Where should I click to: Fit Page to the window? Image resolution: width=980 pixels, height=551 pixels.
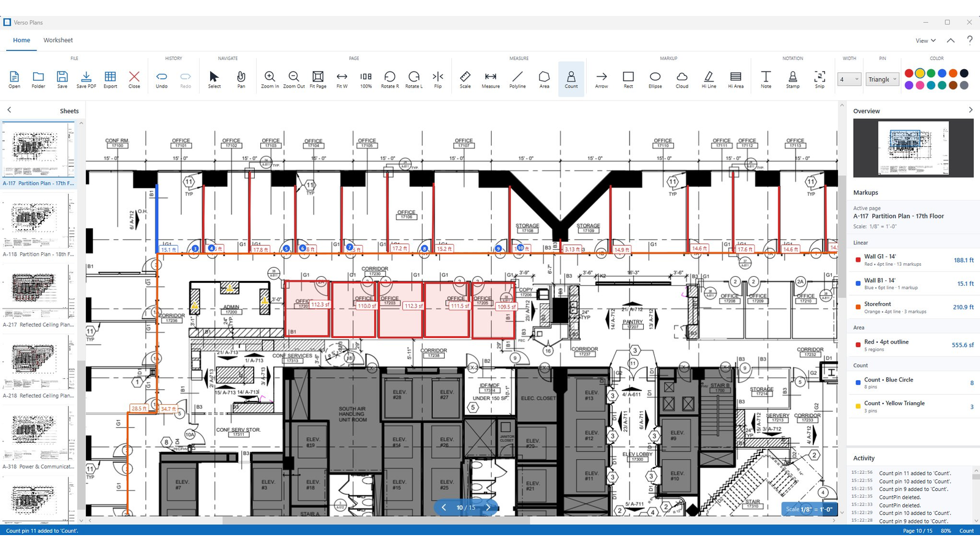318,79
